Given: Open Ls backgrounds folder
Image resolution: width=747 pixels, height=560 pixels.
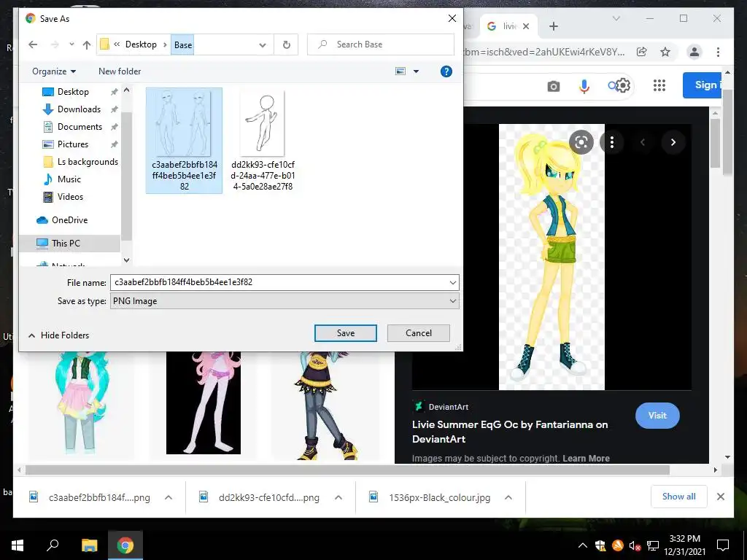Looking at the screenshot, I should coord(88,162).
